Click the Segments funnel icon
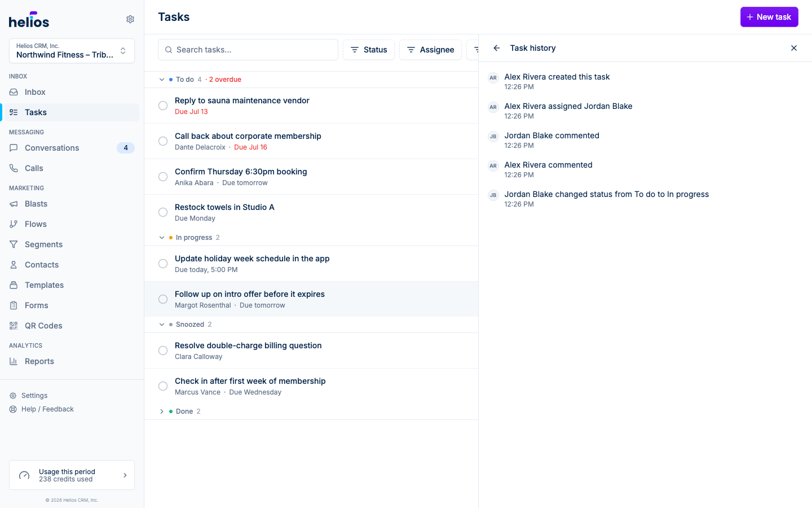The image size is (812, 508). pyautogui.click(x=14, y=244)
